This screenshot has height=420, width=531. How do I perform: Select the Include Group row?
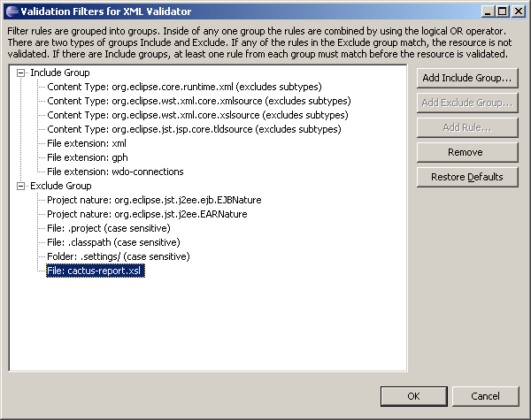(60, 73)
